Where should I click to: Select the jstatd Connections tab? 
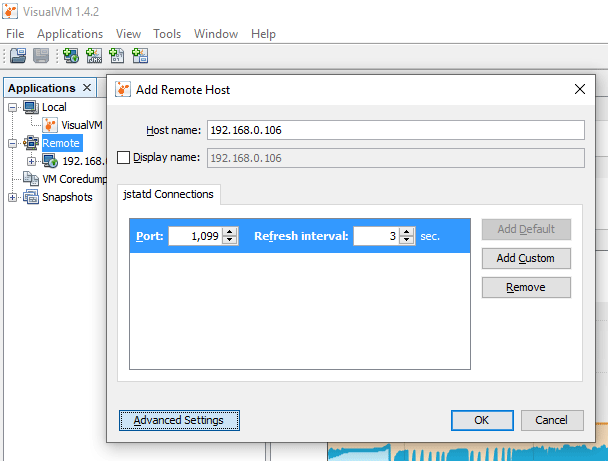pos(169,194)
